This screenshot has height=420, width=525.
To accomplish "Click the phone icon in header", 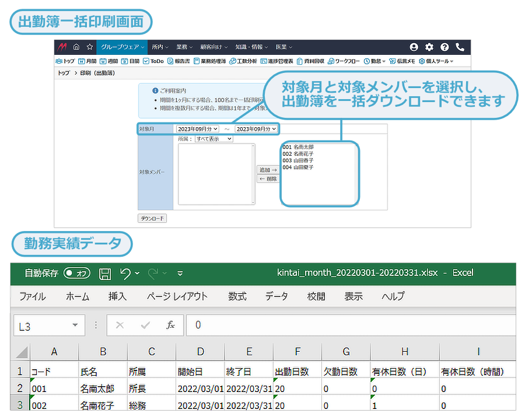I will 460,47.
